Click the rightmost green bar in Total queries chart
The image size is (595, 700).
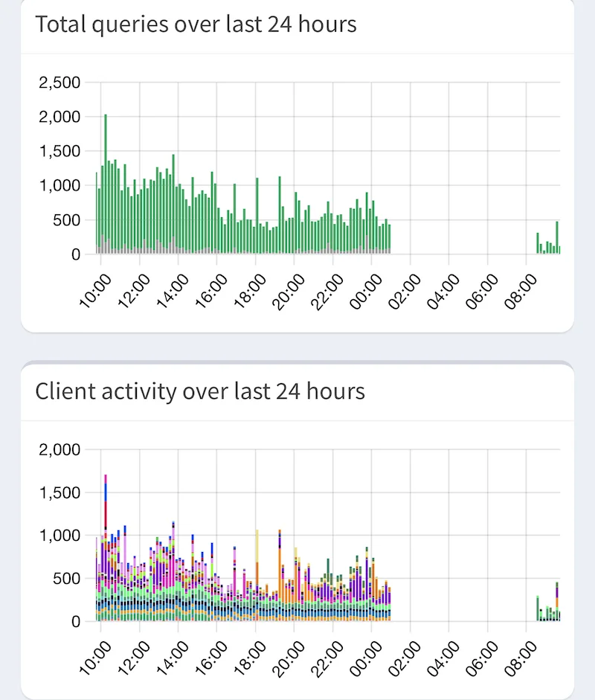[559, 249]
